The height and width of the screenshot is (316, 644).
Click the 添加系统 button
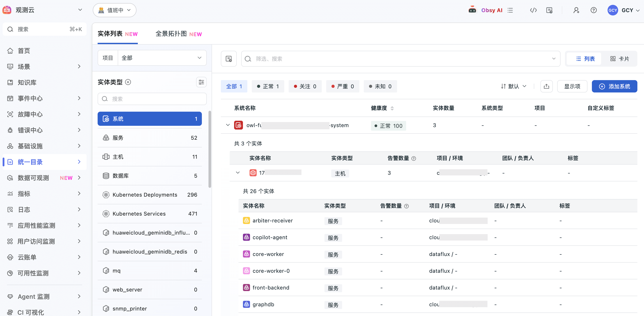(614, 87)
